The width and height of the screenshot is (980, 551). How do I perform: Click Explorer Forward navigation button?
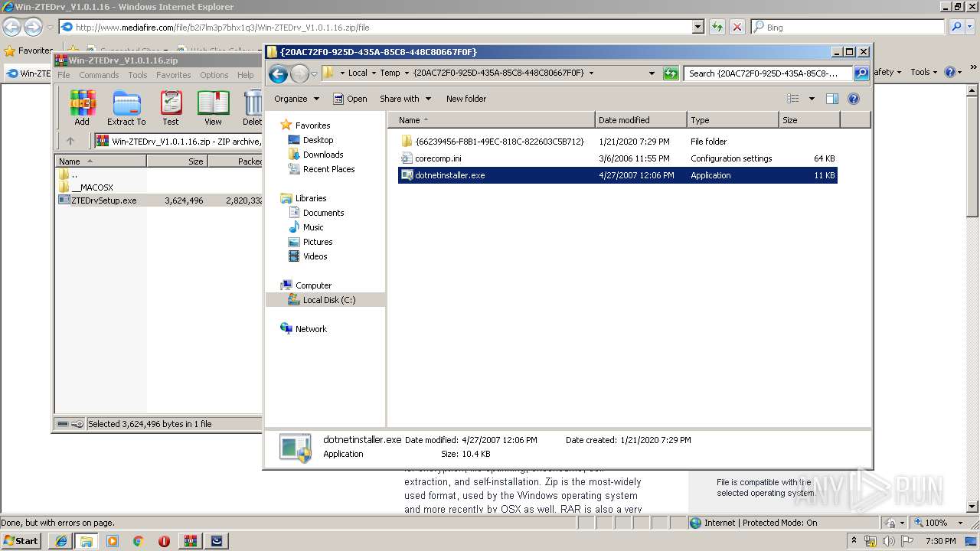click(299, 73)
